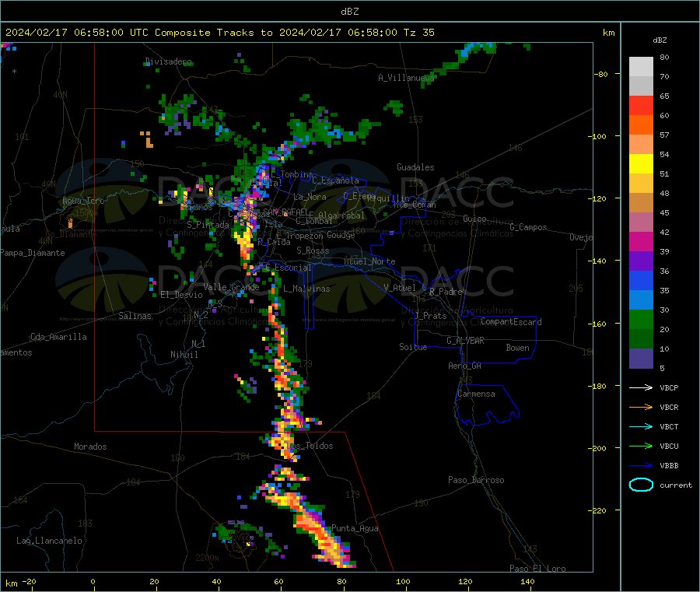Viewport: 700px width, 592px height.
Task: Click the VBBB legend label
Action: [669, 465]
